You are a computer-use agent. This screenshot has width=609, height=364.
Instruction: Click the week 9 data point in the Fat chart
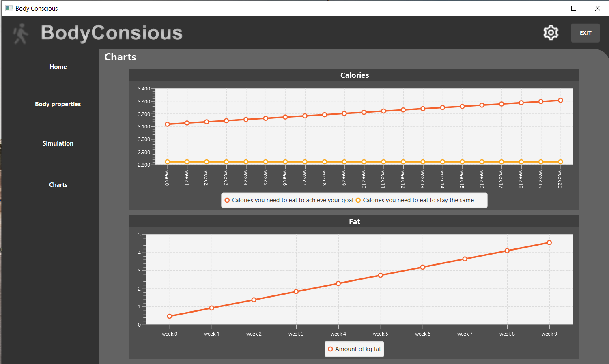(x=549, y=243)
